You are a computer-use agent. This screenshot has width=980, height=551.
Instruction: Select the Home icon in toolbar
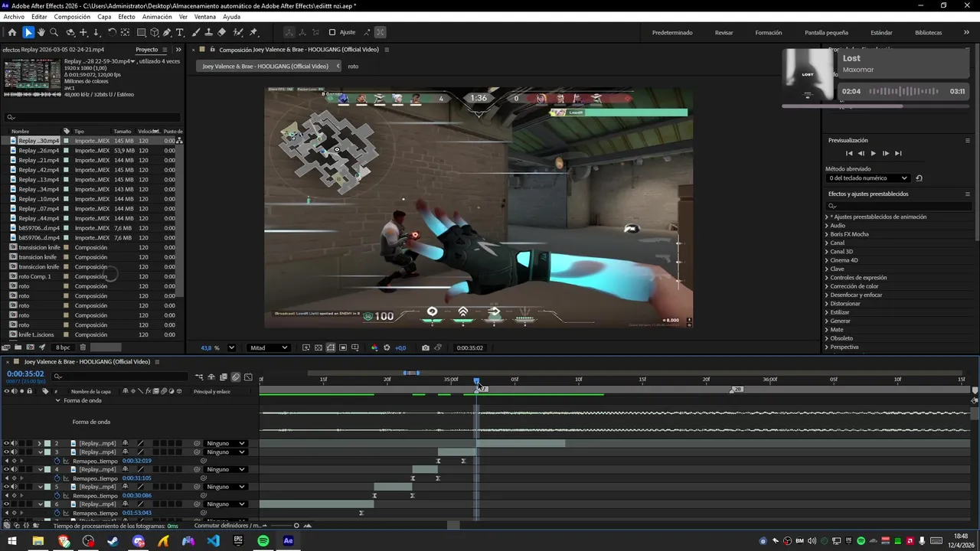12,32
